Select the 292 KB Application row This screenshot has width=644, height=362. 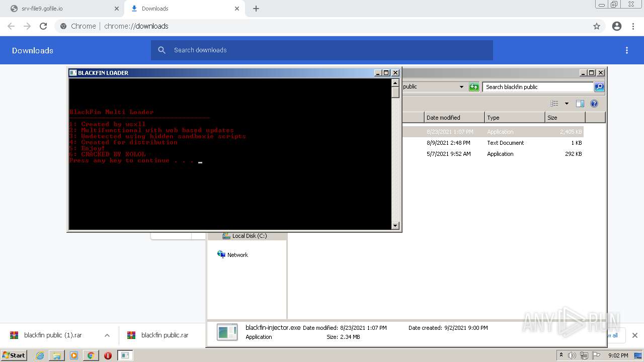coord(493,154)
